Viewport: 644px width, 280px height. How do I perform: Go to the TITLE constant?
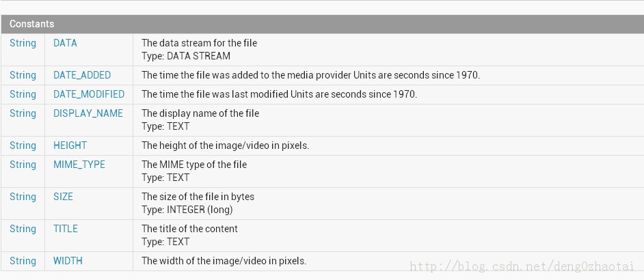coord(66,229)
